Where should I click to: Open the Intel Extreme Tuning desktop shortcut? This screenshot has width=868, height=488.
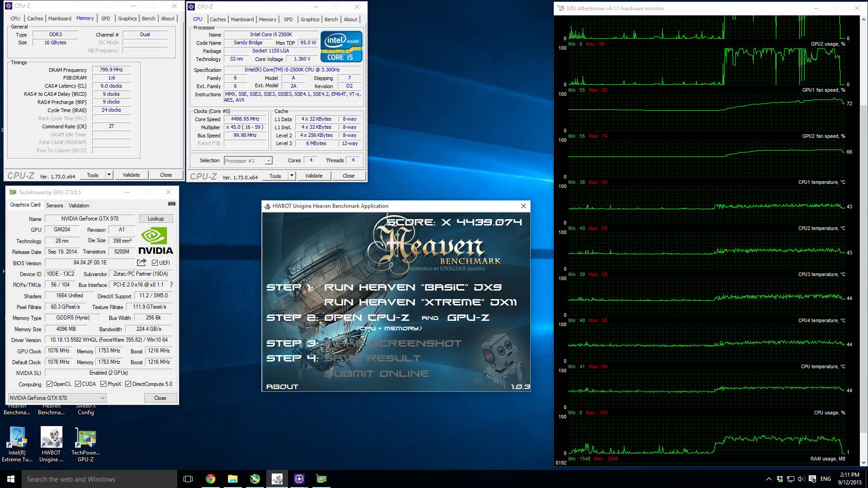click(x=17, y=445)
